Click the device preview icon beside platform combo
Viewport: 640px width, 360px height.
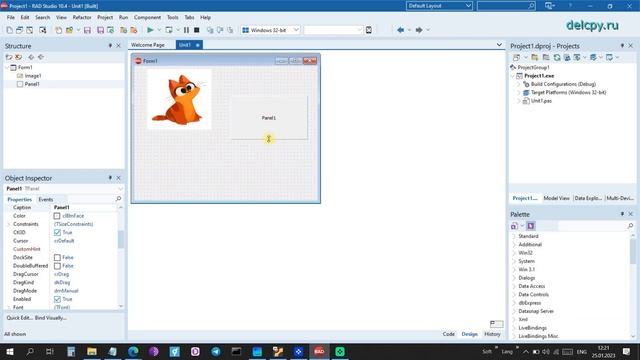click(369, 30)
